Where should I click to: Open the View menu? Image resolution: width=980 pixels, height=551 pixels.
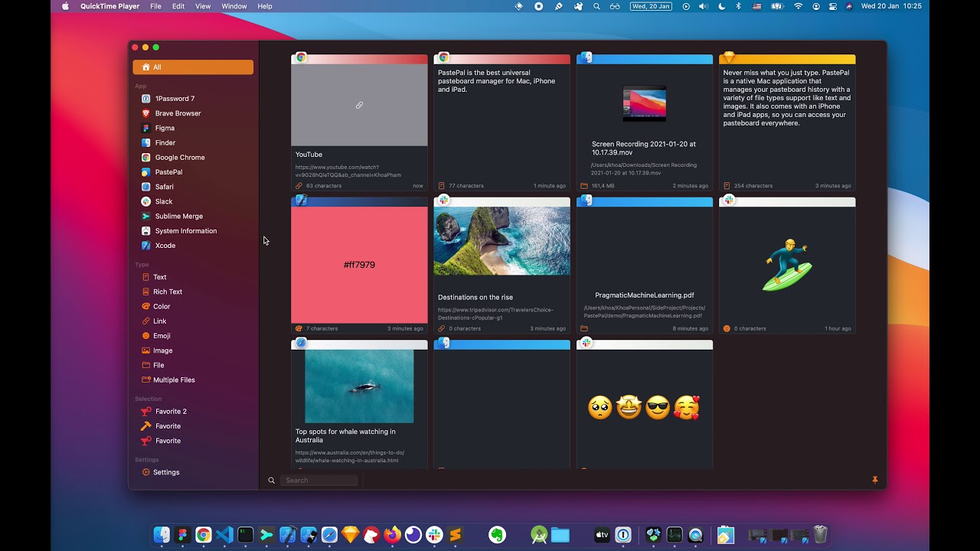click(203, 6)
